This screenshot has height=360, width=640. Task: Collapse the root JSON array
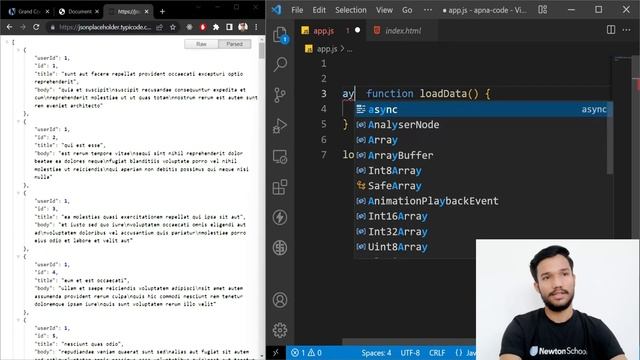point(7,42)
